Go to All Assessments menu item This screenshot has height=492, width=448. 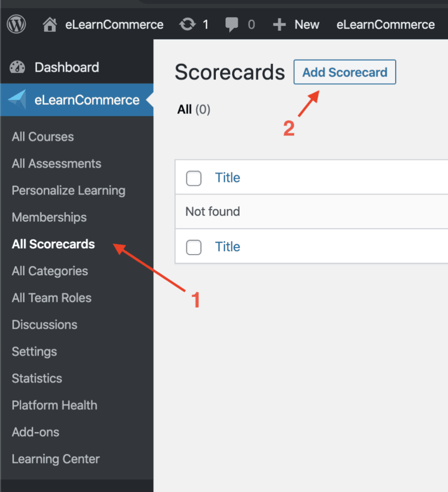pos(57,163)
